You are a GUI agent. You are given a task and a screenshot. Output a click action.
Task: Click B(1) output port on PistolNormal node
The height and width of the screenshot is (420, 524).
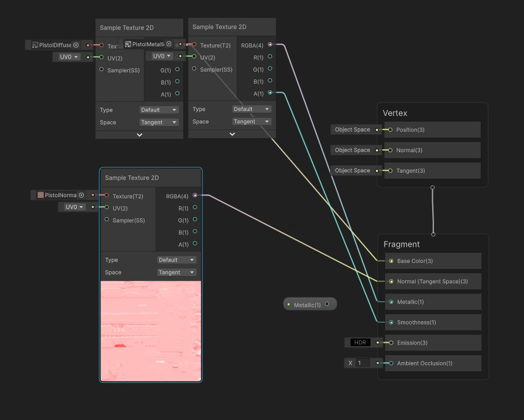(x=195, y=231)
